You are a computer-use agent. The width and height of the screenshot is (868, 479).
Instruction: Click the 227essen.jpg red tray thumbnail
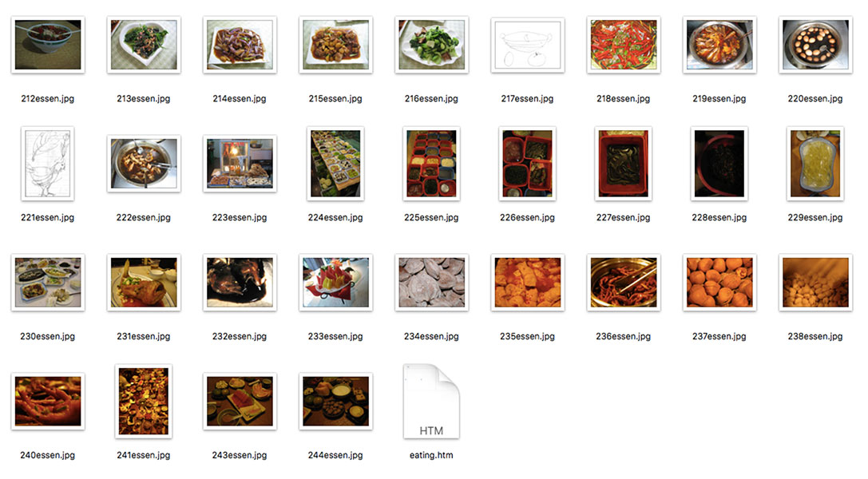tap(623, 163)
